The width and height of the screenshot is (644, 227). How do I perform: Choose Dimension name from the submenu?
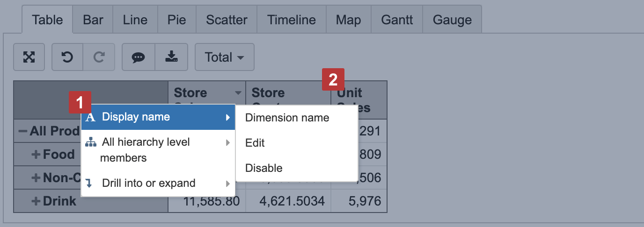click(287, 118)
